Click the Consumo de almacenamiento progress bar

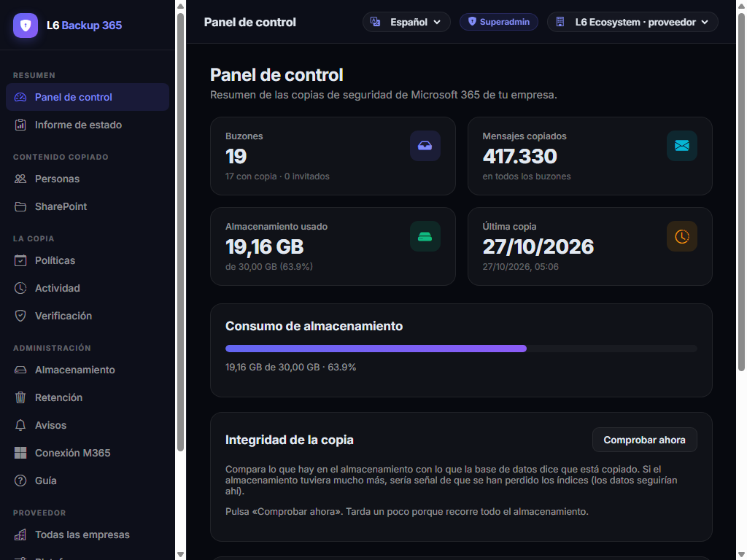461,349
